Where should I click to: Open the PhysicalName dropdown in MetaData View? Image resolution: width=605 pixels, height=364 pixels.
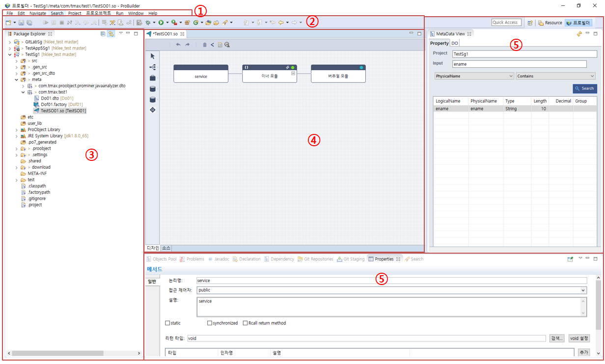point(474,76)
